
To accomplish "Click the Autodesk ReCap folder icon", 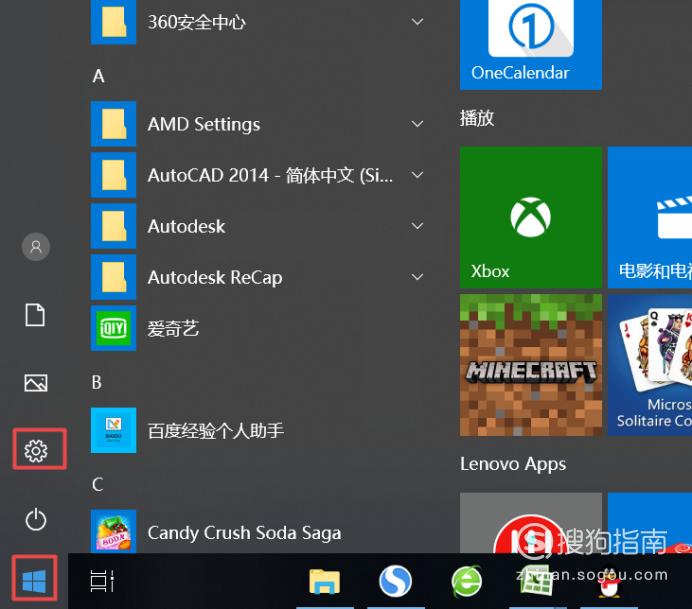I will (113, 277).
